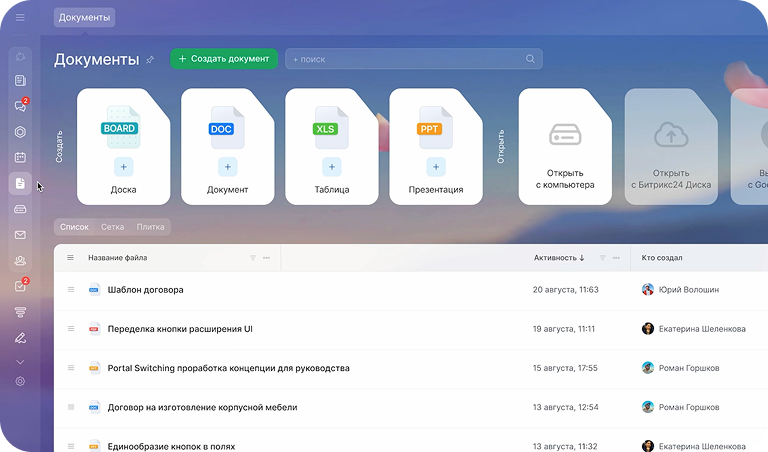768x452 pixels.
Task: Click the magnifier icon in search field
Action: [531, 60]
